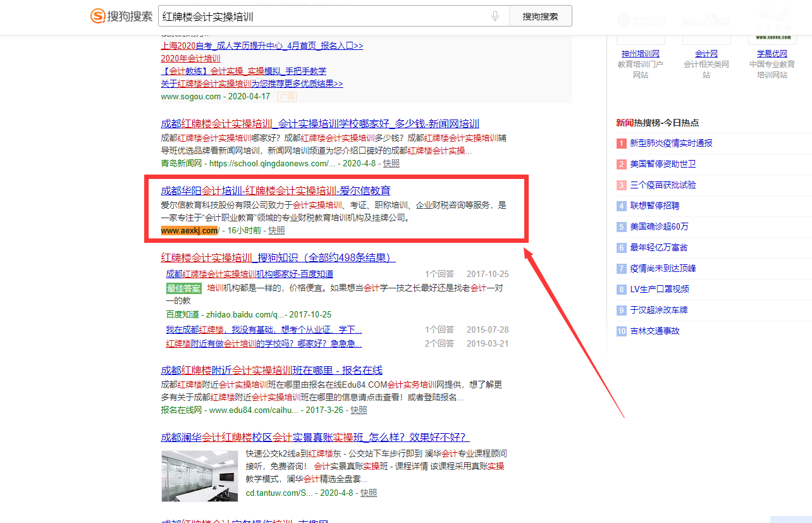Screen dimensions: 812x523
Task: Open 快照 for the 青岛新闻网 result
Action: 391,163
